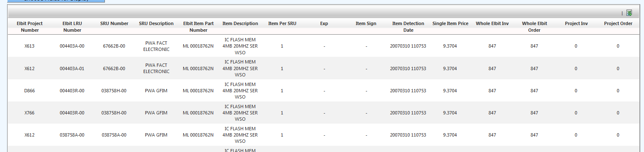Click the SRU Number column header
Image resolution: width=644 pixels, height=152 pixels.
pos(114,24)
